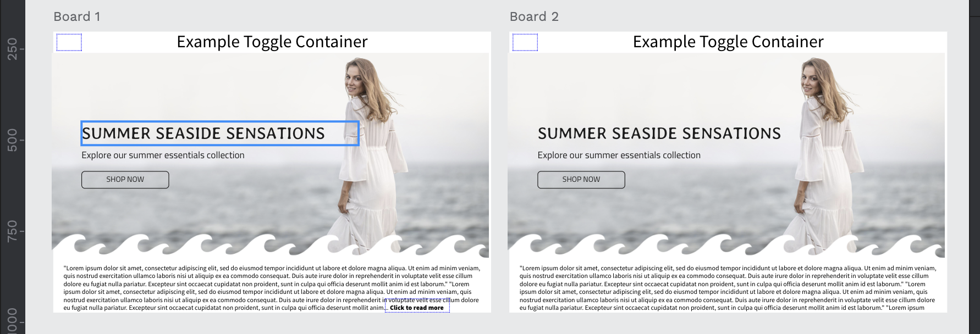Screen dimensions: 980x334
Task: Click the SHOP NOW button in Board 2
Action: click(581, 180)
